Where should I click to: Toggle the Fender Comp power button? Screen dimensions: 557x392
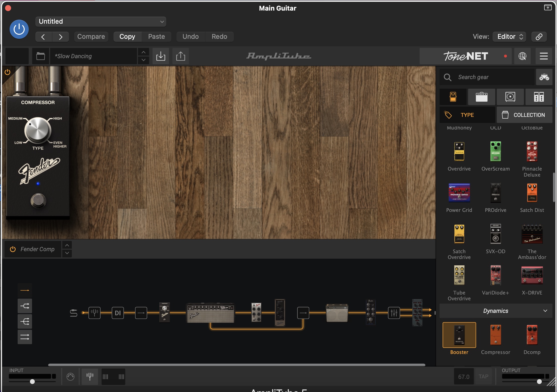click(13, 249)
